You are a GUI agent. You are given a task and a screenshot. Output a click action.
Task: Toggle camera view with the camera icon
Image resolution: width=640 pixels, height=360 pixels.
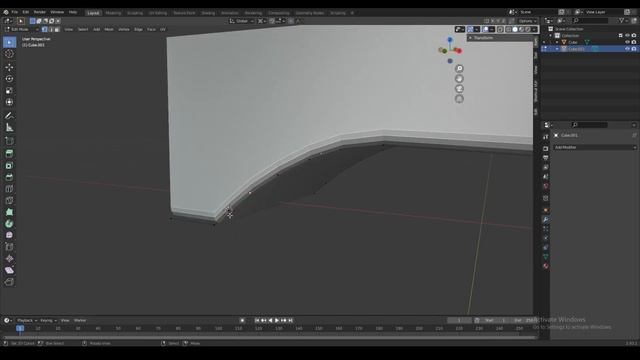point(459,89)
